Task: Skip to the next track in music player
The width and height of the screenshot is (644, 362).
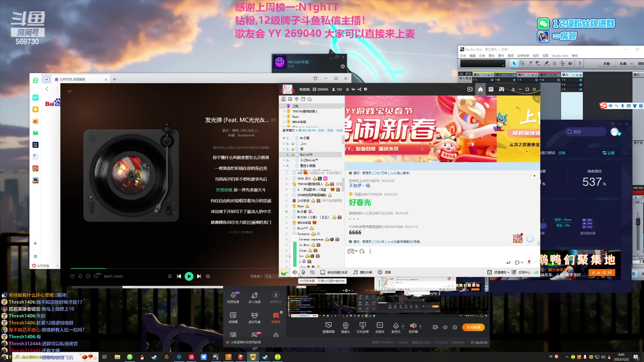Action: pyautogui.click(x=199, y=276)
